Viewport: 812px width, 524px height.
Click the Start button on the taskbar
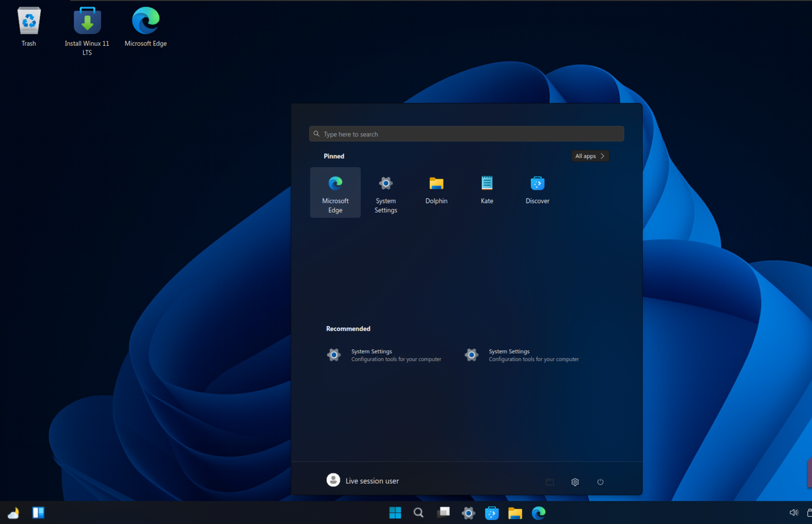click(x=395, y=512)
